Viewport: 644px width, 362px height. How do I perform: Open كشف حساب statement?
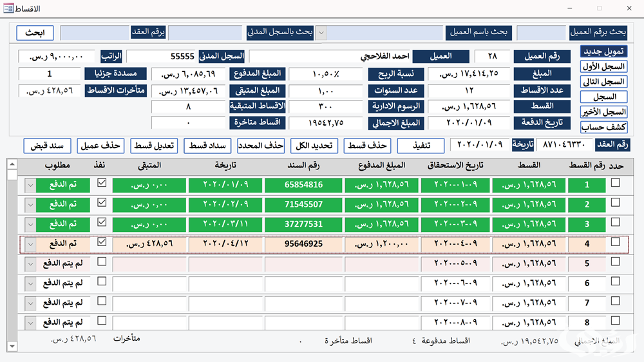point(604,127)
